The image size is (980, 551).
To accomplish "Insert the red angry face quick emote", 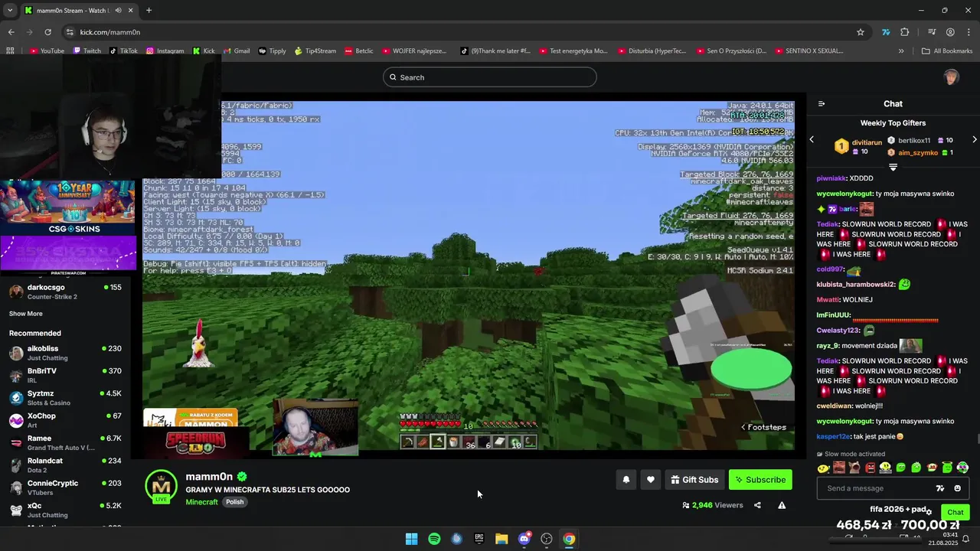I will (870, 468).
